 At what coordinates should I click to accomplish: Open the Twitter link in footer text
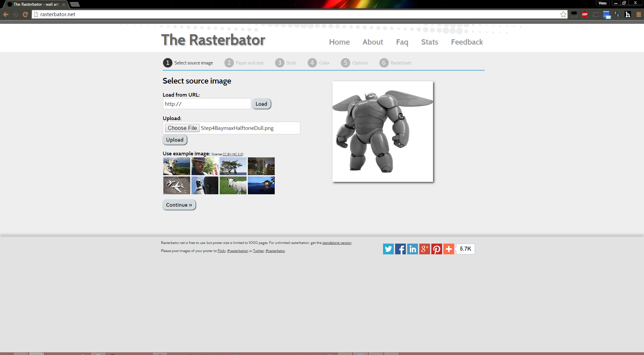click(x=258, y=251)
